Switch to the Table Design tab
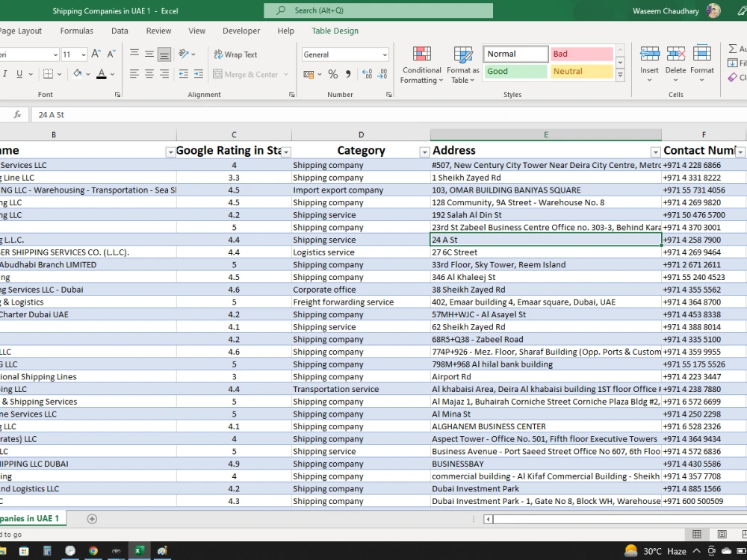The width and height of the screenshot is (747, 560). (335, 31)
